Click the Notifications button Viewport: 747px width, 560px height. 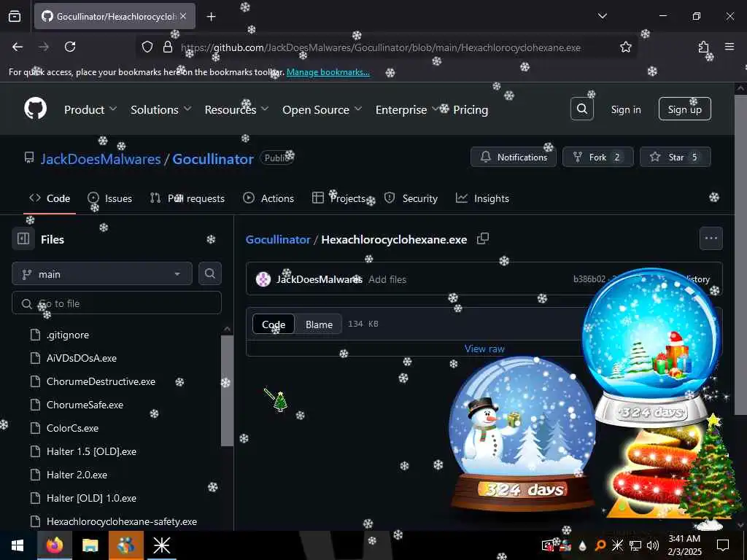(x=513, y=157)
